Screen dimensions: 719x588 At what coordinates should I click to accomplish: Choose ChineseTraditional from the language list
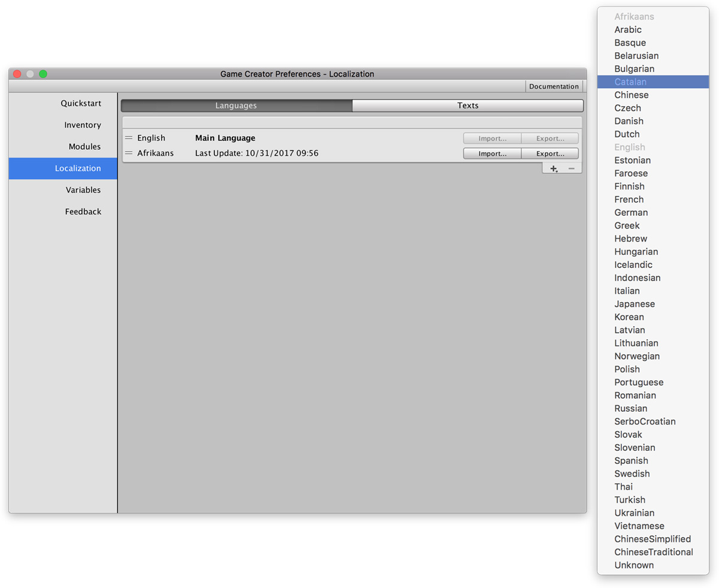[653, 553]
